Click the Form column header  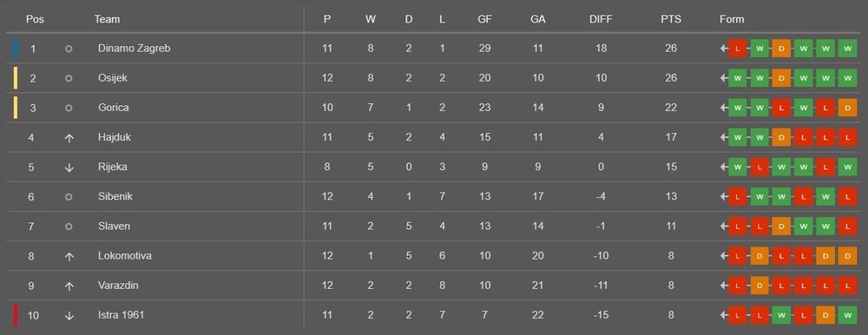tap(732, 19)
